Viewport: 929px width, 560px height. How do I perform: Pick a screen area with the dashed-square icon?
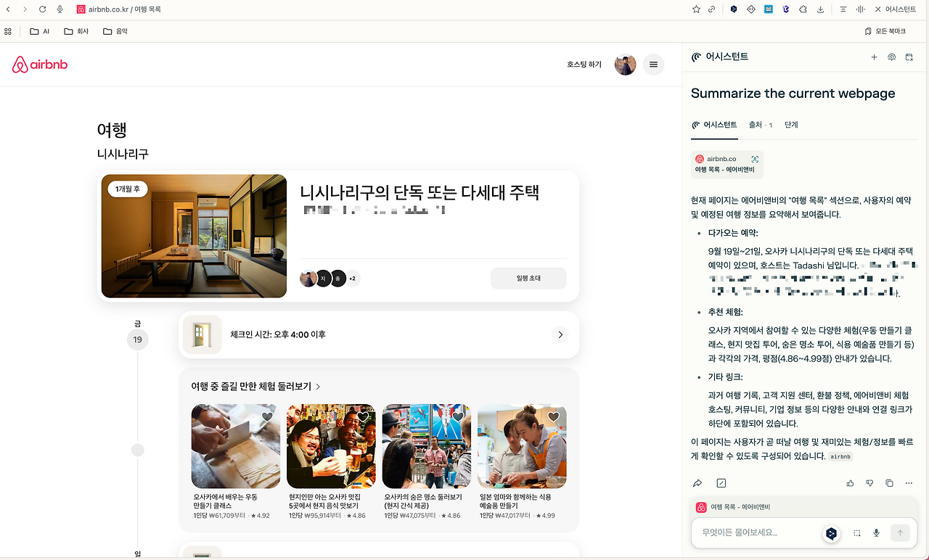point(857,533)
